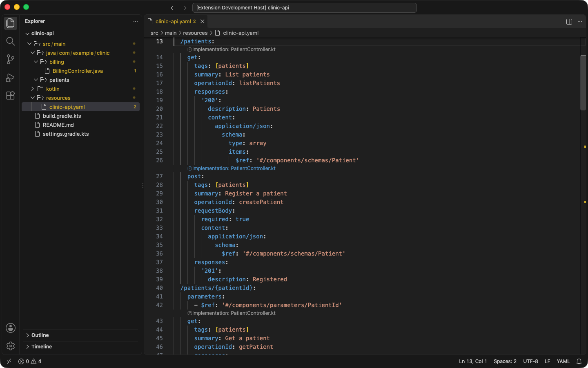Open the Run and Debug view
The width and height of the screenshot is (588, 368).
pos(11,78)
